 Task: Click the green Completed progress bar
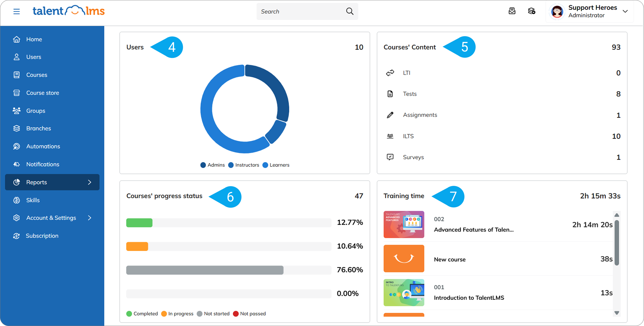[139, 223]
